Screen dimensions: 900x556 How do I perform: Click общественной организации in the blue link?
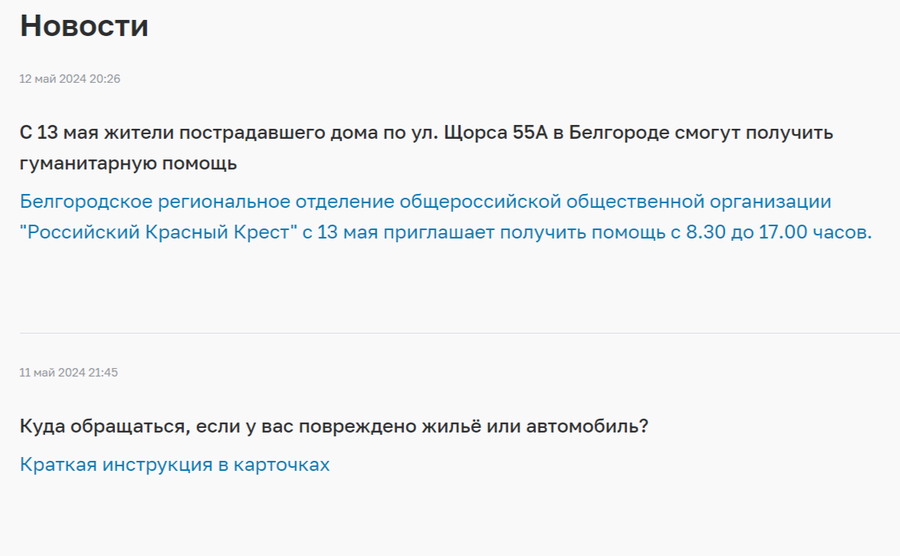699,201
